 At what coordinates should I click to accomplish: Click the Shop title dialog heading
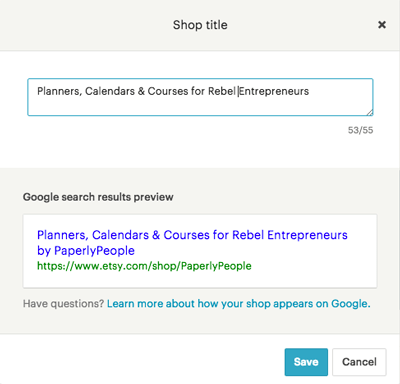pyautogui.click(x=200, y=25)
